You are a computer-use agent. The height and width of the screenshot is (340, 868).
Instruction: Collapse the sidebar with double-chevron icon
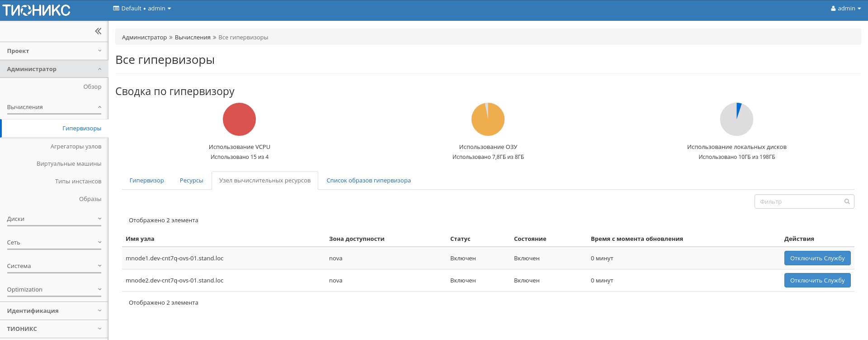pyautogui.click(x=98, y=31)
